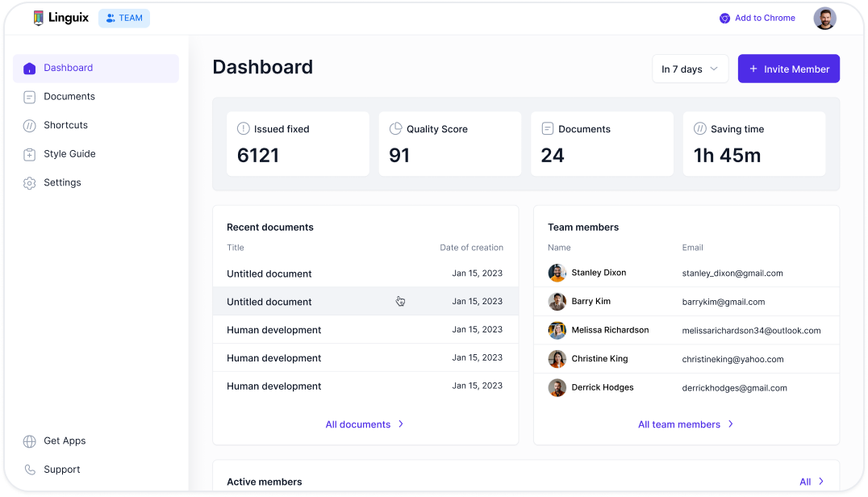Image resolution: width=868 pixels, height=497 pixels.
Task: Click the Style Guide clipboard icon
Action: pos(30,154)
